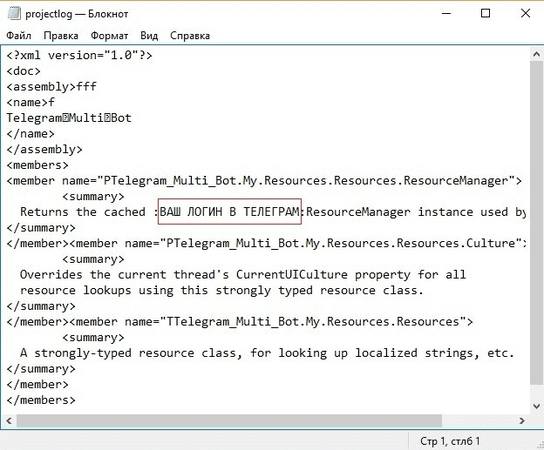Click the vertical scrollbar down arrow
544x450 pixels.
[536, 406]
